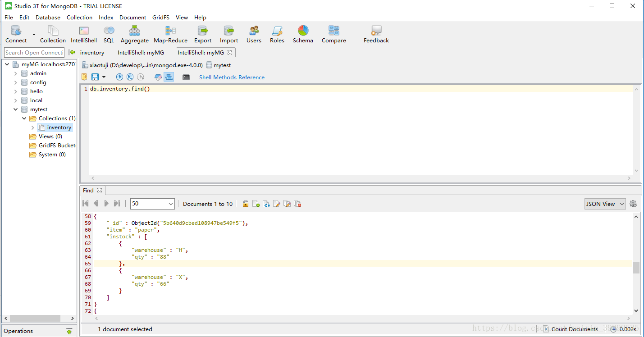Click the add document icon

point(256,204)
